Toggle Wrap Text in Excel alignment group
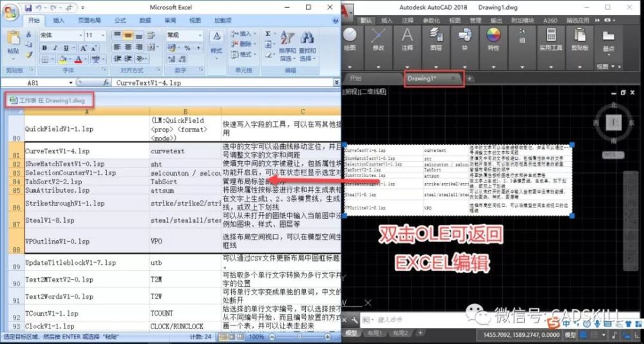The width and height of the screenshot is (644, 344). [x=150, y=35]
